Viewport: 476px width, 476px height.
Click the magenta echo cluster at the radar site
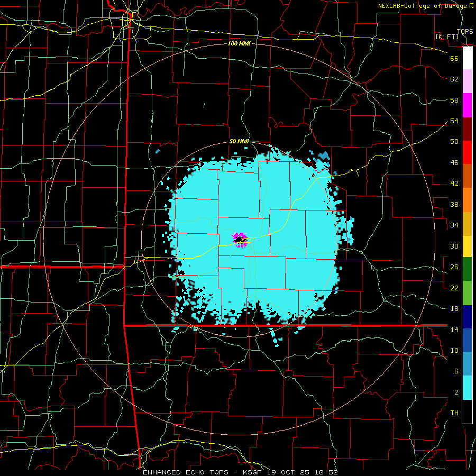click(x=240, y=240)
